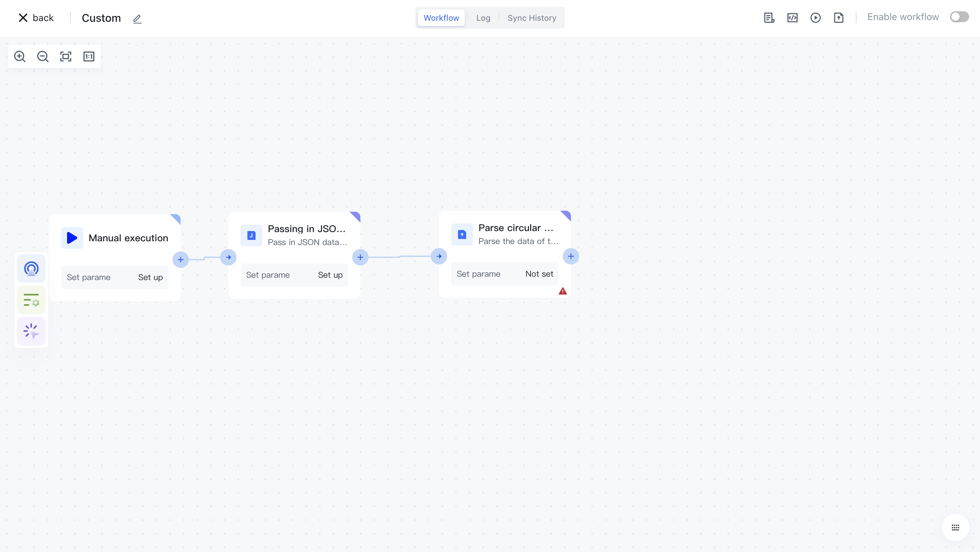Viewport: 980px width, 552px height.
Task: Open the code view icon
Action: coord(792,18)
